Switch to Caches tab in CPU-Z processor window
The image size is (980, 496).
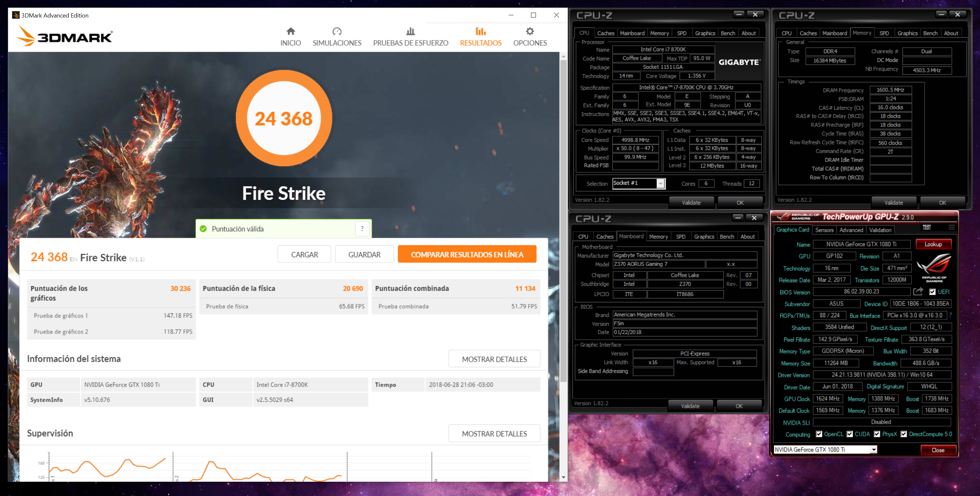605,33
